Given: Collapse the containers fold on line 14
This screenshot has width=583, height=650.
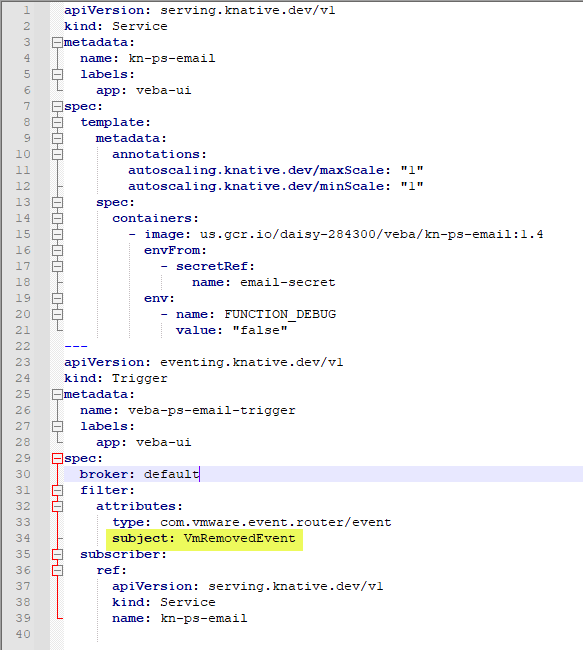Looking at the screenshot, I should tap(58, 218).
